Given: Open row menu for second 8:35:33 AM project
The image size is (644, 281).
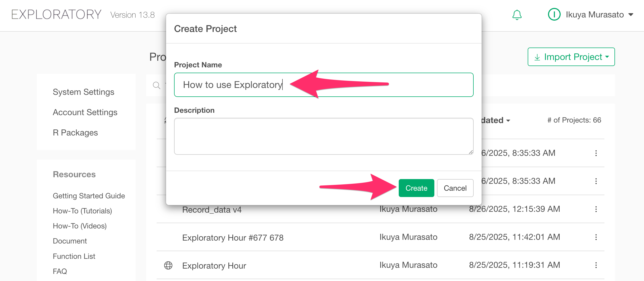Looking at the screenshot, I should (x=596, y=181).
